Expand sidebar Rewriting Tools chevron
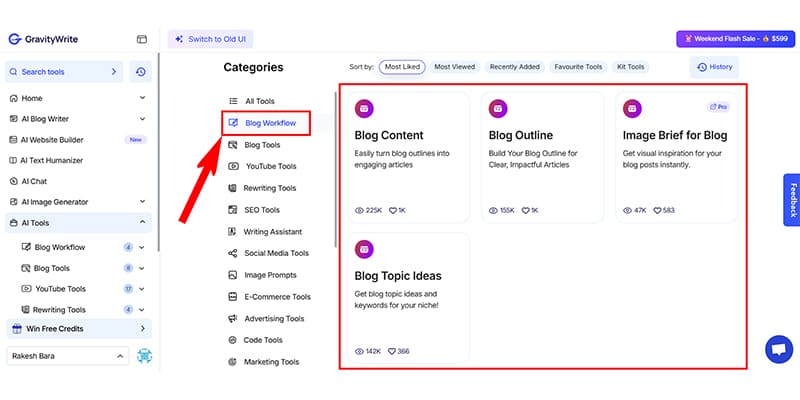 [141, 310]
